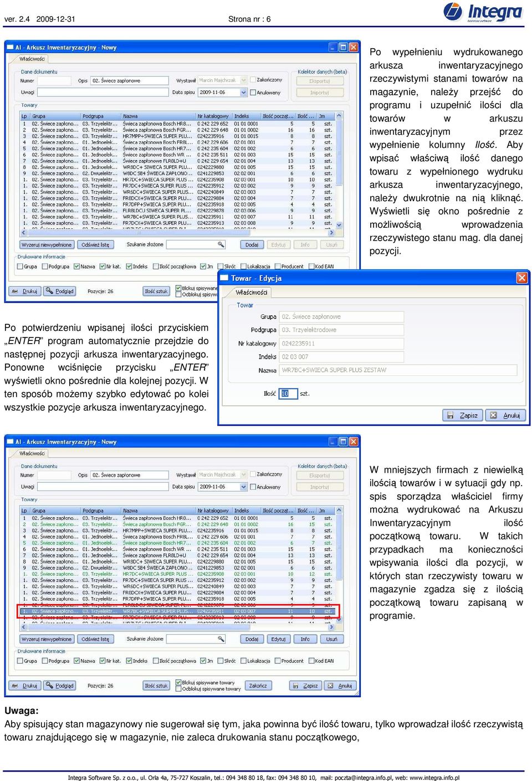Screen dimensions: 532x781
Task: Click right arrow of horizontal scrollbar in upper window
Action: pyautogui.click(x=331, y=233)
